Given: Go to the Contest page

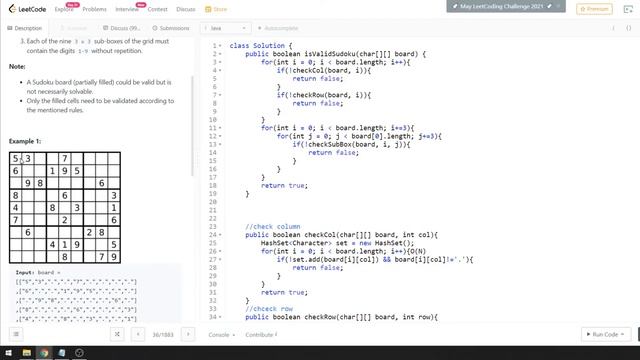Looking at the screenshot, I should (158, 9).
